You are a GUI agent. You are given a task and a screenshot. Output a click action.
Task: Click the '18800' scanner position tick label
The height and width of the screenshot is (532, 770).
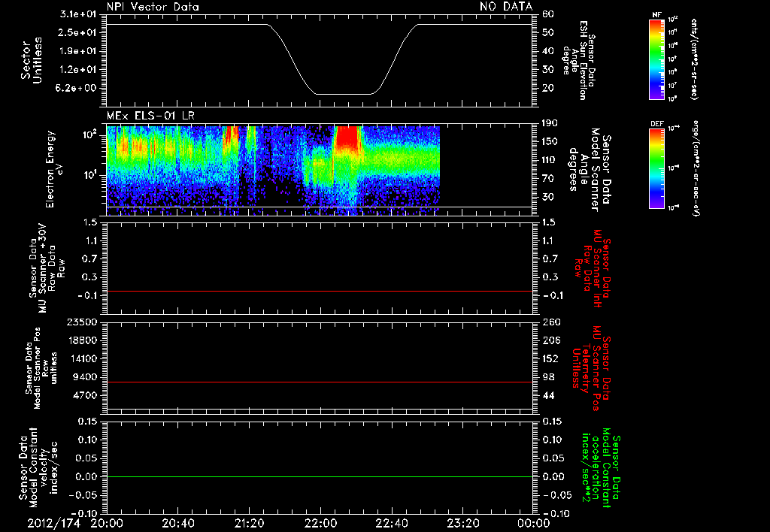click(82, 340)
